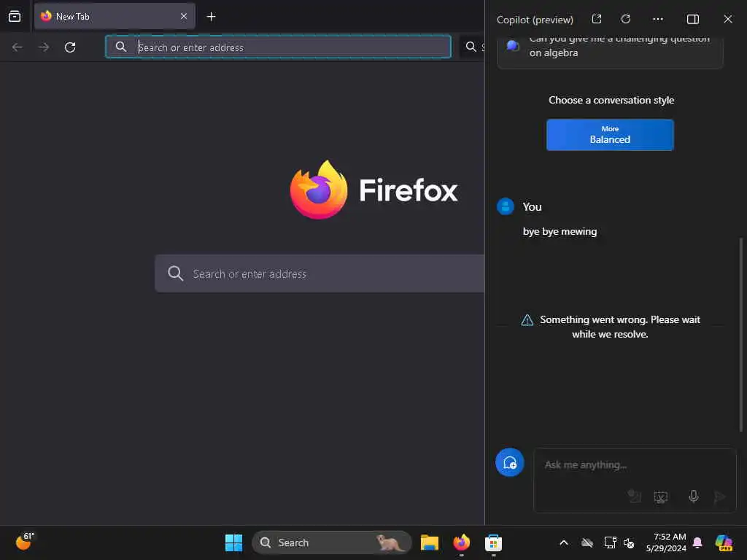Focus the new tab page search field
The width and height of the screenshot is (747, 560).
pyautogui.click(x=320, y=273)
